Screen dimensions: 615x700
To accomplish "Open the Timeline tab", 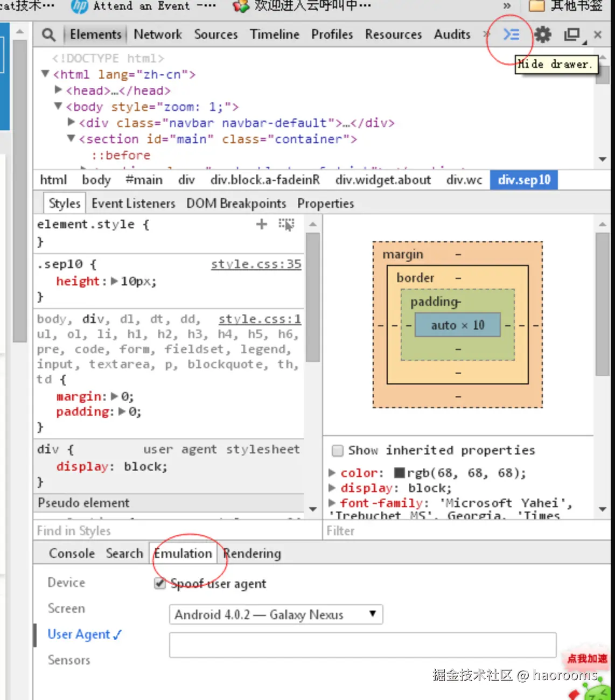I will pos(275,34).
